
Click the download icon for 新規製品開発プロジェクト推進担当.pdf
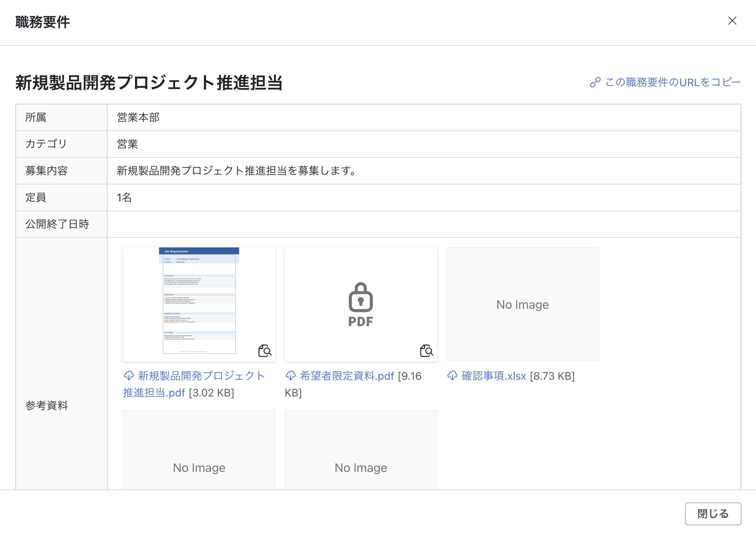pyautogui.click(x=130, y=376)
